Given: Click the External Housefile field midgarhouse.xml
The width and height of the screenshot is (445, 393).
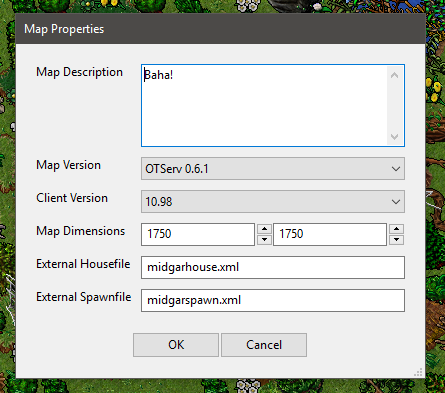Looking at the screenshot, I should coord(273,267).
